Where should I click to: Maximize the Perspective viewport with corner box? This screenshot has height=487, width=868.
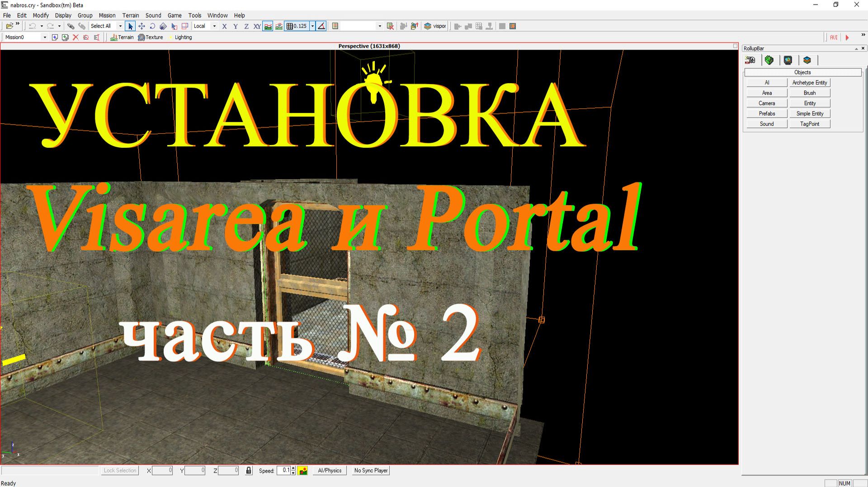pyautogui.click(x=735, y=46)
